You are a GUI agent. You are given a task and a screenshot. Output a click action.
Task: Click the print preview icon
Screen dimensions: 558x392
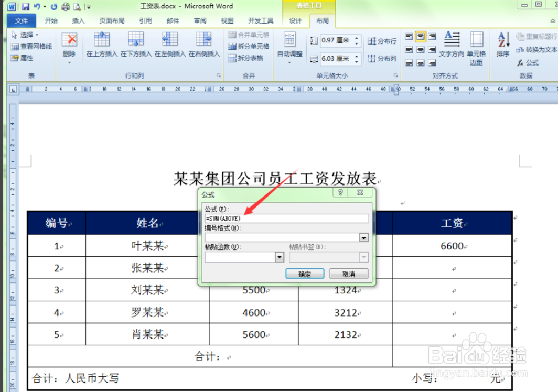[x=77, y=6]
